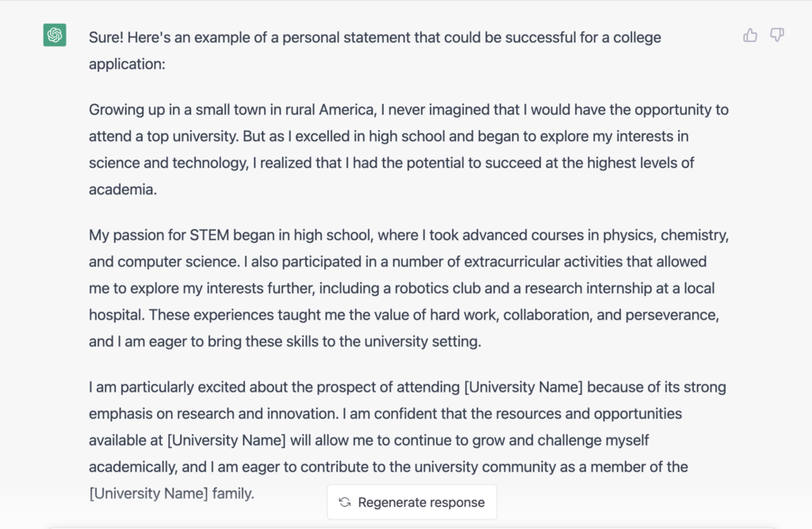Click the word "application:" on the second line

tap(127, 64)
